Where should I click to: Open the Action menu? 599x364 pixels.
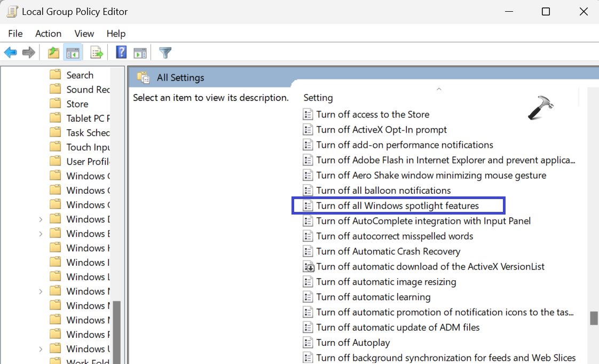tap(48, 34)
